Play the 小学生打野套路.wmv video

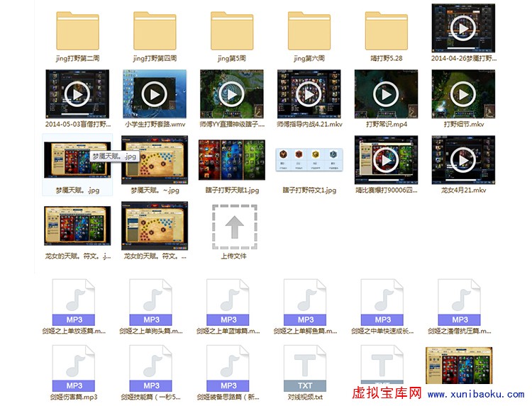(154, 93)
